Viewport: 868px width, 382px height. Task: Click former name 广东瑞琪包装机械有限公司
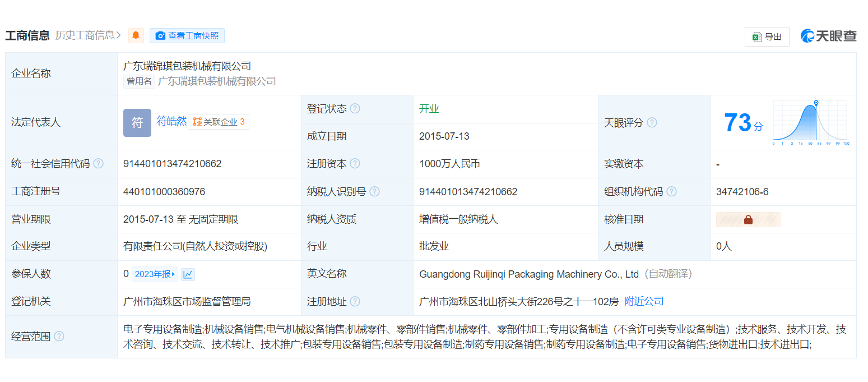click(x=217, y=81)
